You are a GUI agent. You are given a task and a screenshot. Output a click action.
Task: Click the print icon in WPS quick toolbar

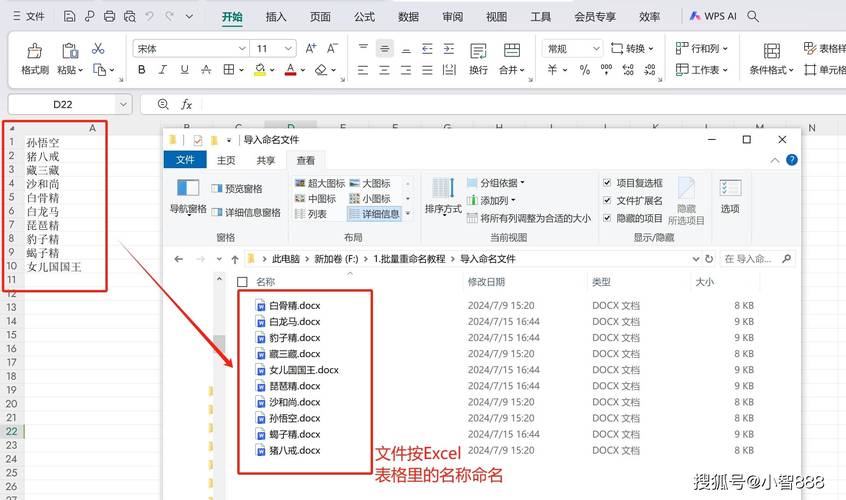(110, 16)
